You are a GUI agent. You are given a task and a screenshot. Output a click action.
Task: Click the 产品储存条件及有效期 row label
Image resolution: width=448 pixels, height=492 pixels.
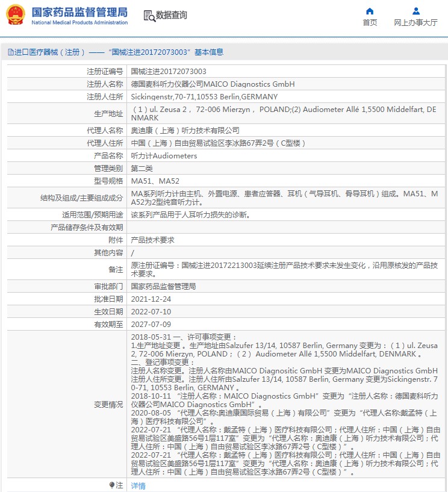click(x=87, y=228)
